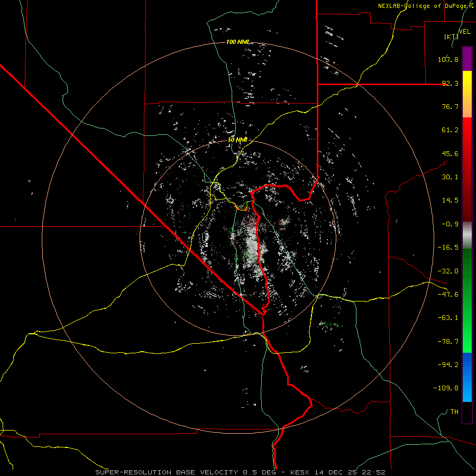Click the -78.7 legend value
This screenshot has height=476, width=476.
pyautogui.click(x=448, y=342)
